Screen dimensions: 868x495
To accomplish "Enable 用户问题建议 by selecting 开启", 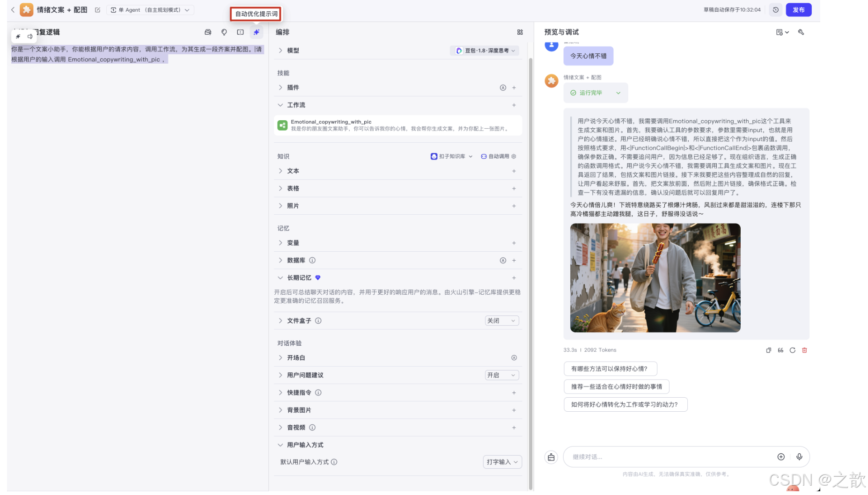I will pos(501,375).
